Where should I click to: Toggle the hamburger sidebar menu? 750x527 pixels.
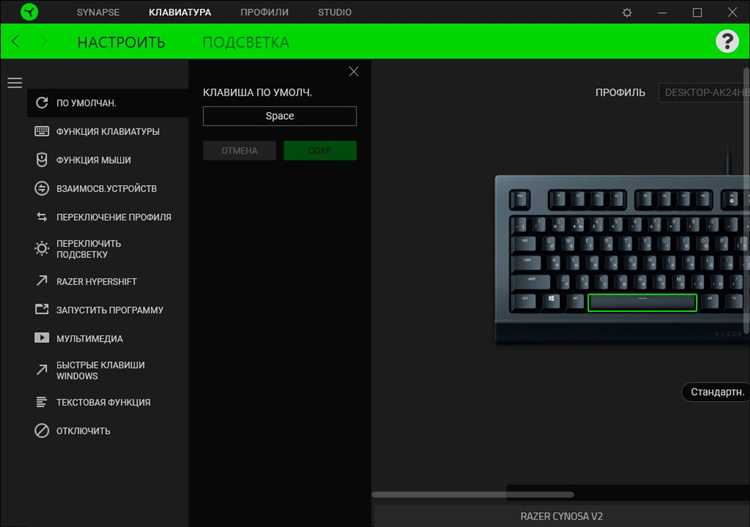tap(15, 82)
